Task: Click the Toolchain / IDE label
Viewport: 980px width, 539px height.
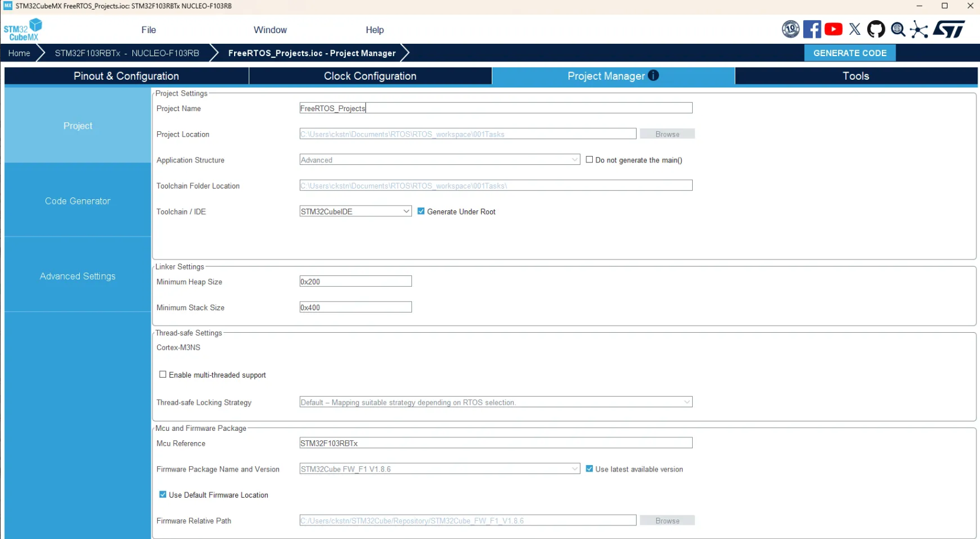Action: [x=181, y=212]
